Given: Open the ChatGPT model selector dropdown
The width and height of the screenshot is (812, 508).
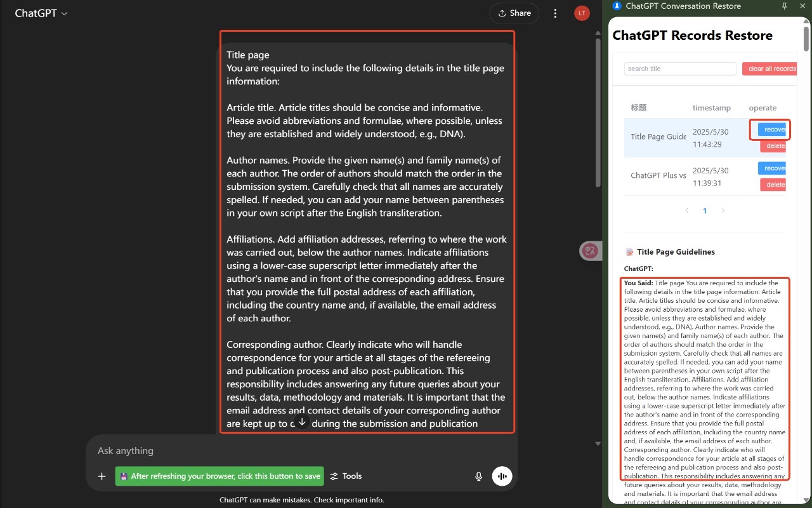Looking at the screenshot, I should [x=41, y=13].
